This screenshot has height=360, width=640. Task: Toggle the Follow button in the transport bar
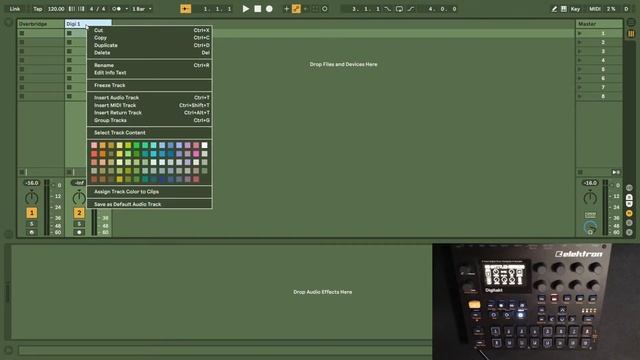185,9
